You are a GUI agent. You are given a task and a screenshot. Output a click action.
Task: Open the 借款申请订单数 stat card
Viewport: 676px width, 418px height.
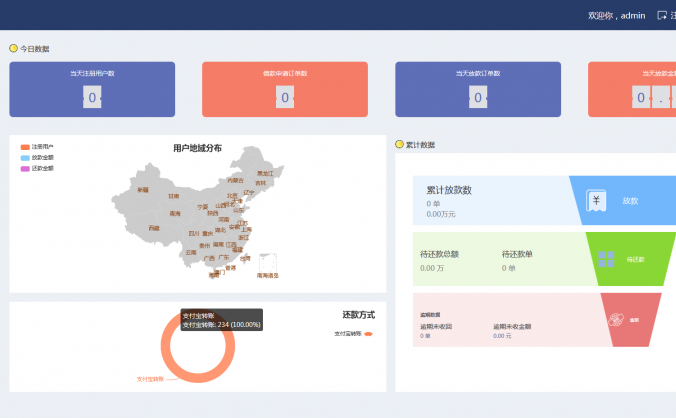point(285,89)
